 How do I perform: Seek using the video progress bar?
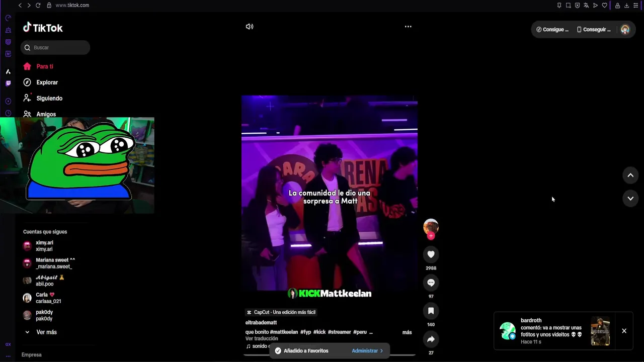tap(330, 355)
